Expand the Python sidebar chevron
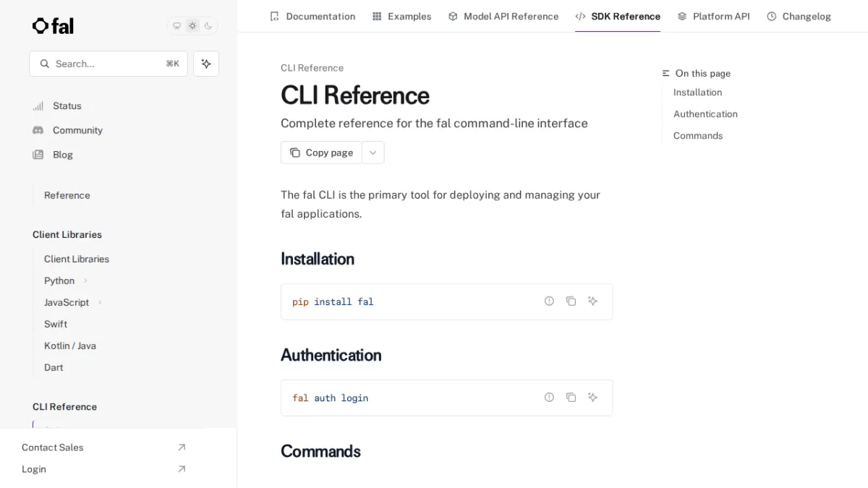Image resolution: width=868 pixels, height=488 pixels. click(85, 281)
